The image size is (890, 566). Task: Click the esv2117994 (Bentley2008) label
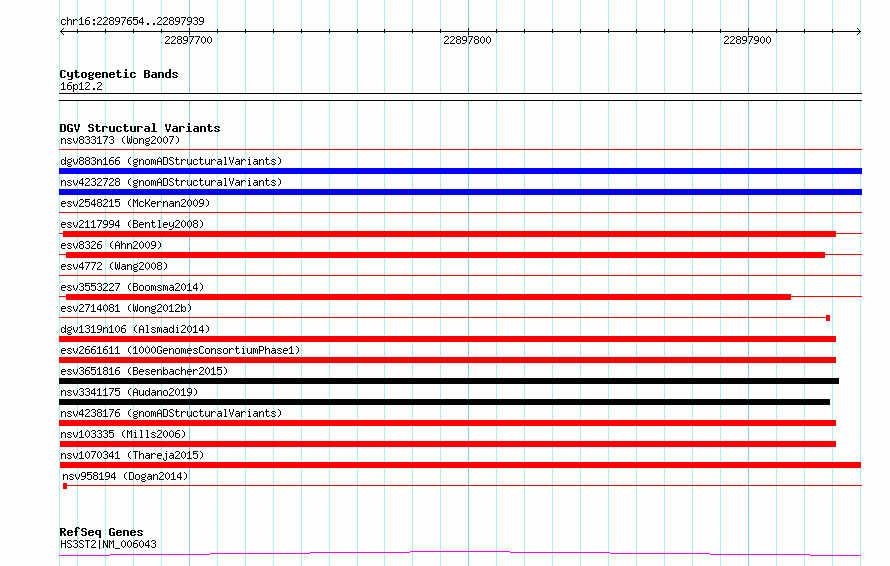[132, 224]
